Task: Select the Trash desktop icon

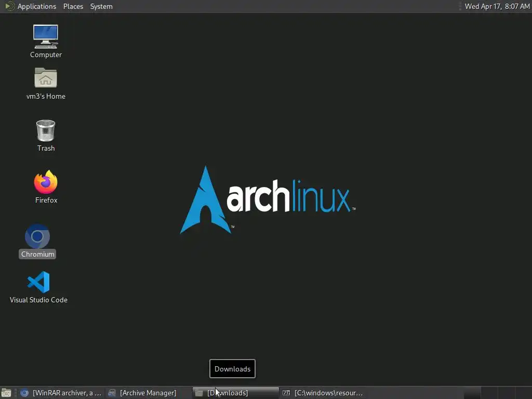Action: pos(46,130)
